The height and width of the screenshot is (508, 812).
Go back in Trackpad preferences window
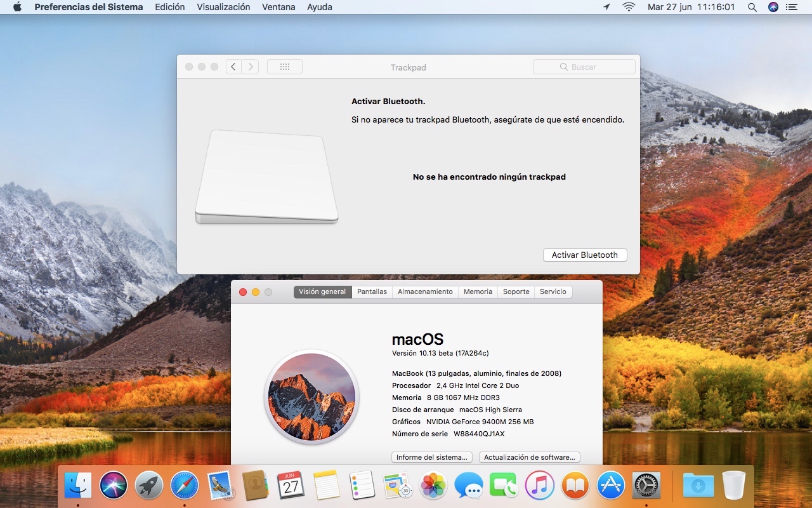point(234,67)
